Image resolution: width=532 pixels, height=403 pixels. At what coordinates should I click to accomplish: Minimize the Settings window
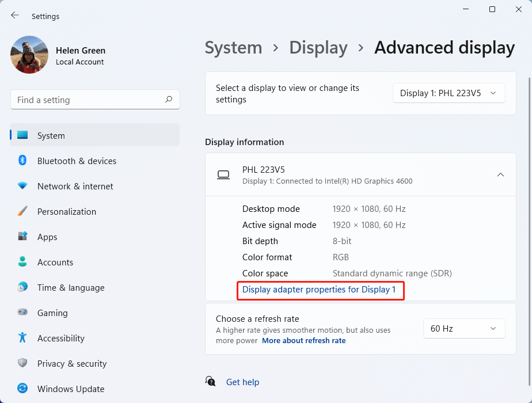(466, 9)
